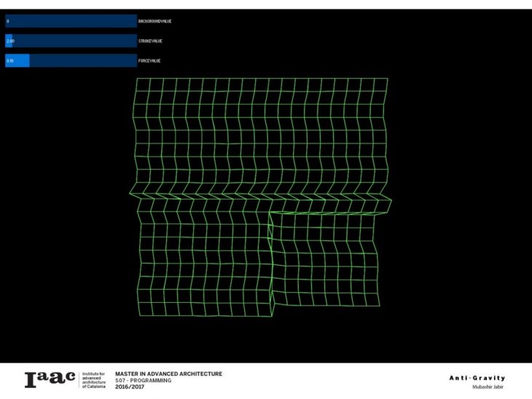Click the 2.00 value in the stroke slider
This screenshot has height=399, width=532.
[x=9, y=41]
